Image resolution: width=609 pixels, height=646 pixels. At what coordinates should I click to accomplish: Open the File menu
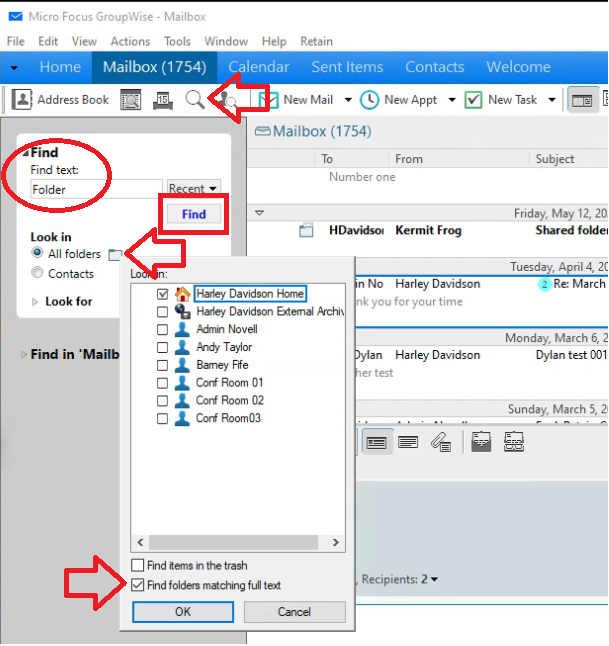(16, 41)
